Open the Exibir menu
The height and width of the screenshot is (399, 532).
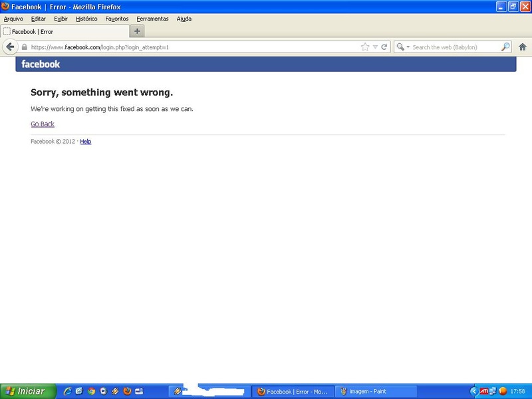[61, 19]
